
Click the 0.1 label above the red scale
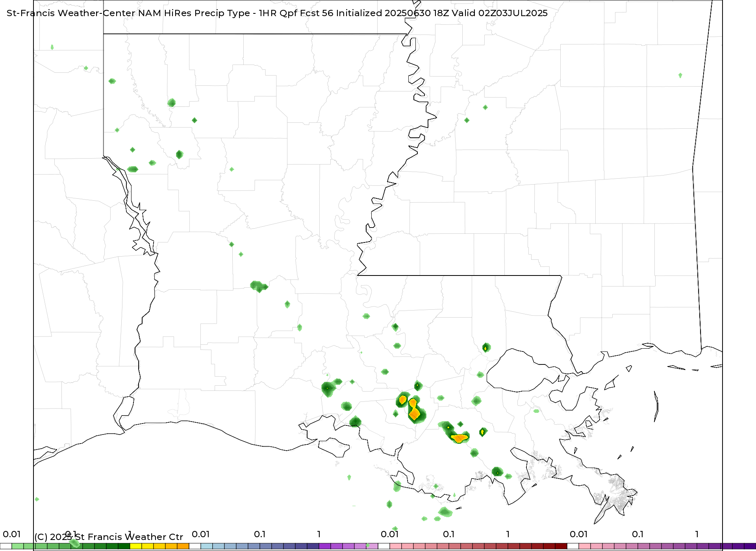(x=448, y=534)
